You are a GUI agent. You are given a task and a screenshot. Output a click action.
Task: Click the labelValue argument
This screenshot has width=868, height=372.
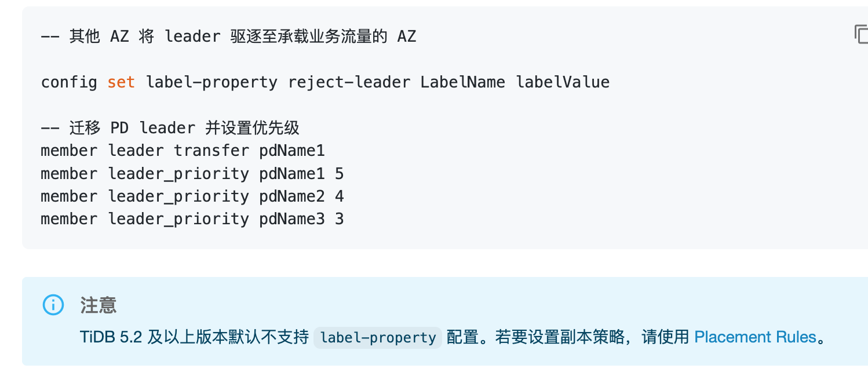coord(563,82)
